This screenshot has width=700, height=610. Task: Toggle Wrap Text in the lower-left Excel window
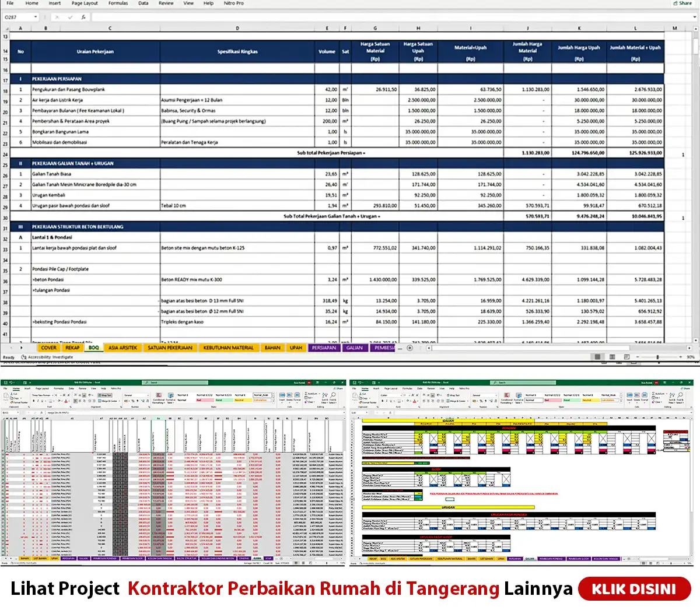105,395
